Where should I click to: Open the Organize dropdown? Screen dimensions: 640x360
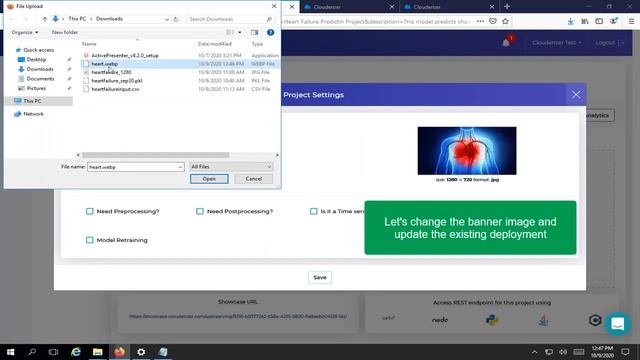tap(25, 32)
